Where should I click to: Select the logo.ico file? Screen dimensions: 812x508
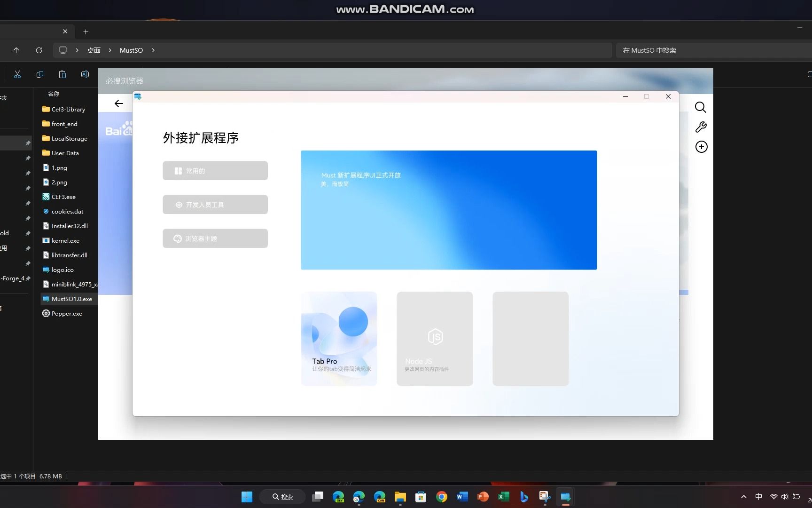(58, 270)
